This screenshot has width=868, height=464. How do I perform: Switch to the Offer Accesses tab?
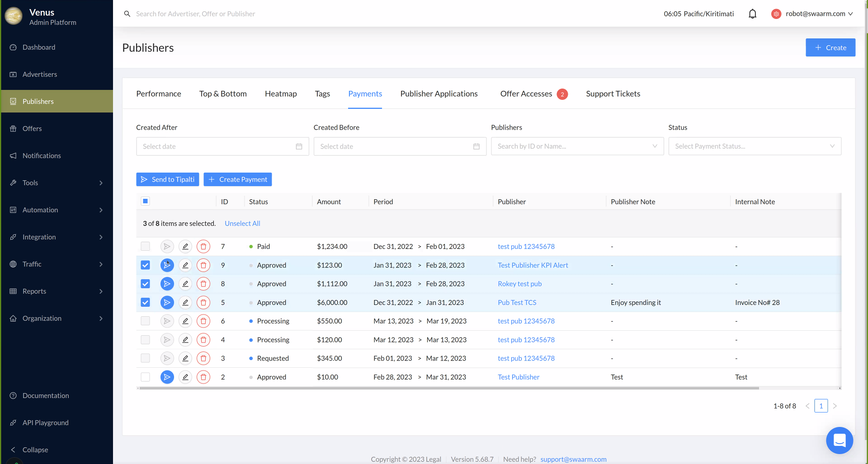point(526,94)
